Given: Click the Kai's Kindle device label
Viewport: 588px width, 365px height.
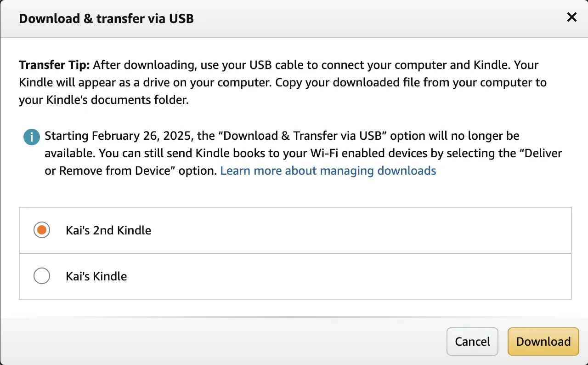Looking at the screenshot, I should 96,276.
